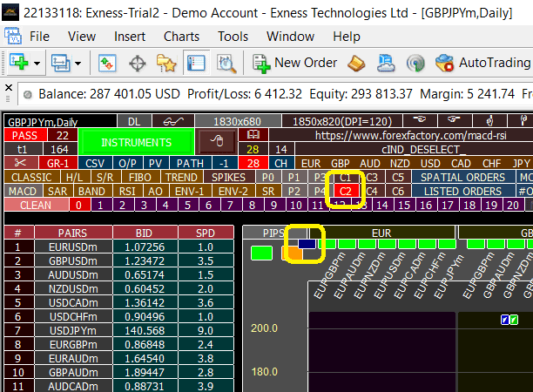Image resolution: width=533 pixels, height=392 pixels.
Task: Toggle the Navigator star-folder icon
Action: (x=166, y=64)
